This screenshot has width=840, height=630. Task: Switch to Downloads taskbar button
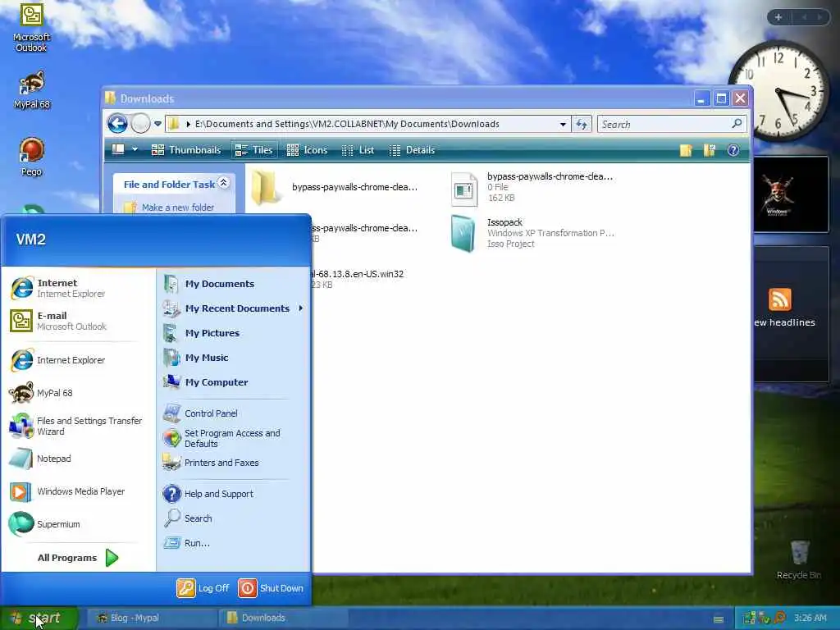coord(283,618)
